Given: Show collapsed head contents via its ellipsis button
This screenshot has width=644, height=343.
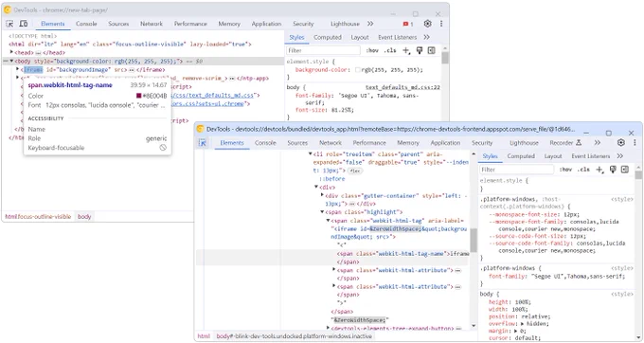Looking at the screenshot, I should 38,53.
